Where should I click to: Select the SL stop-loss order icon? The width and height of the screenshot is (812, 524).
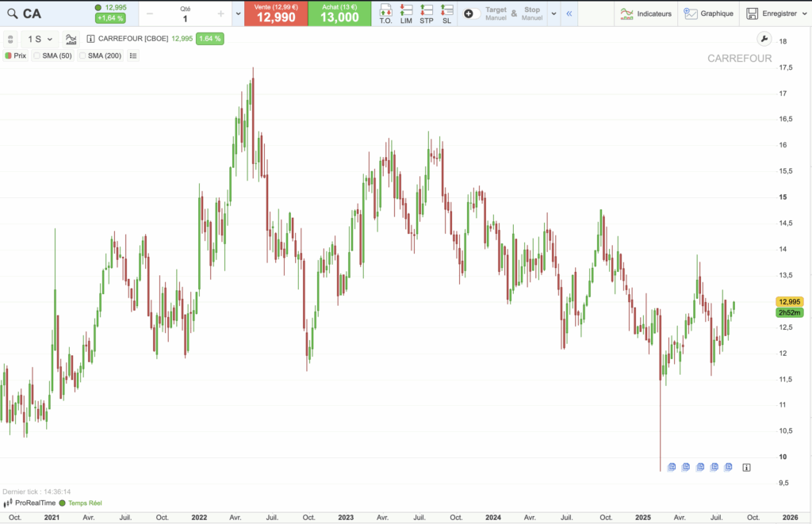[x=446, y=13]
